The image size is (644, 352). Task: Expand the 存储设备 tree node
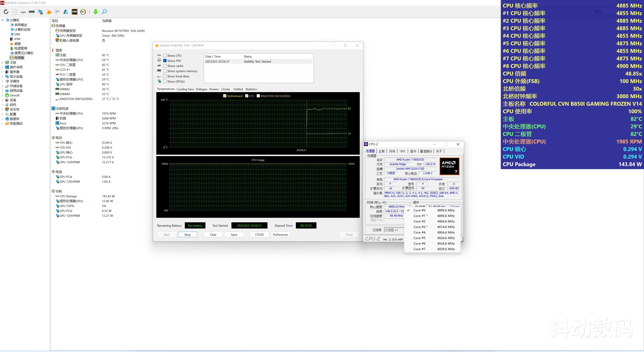tap(3, 86)
